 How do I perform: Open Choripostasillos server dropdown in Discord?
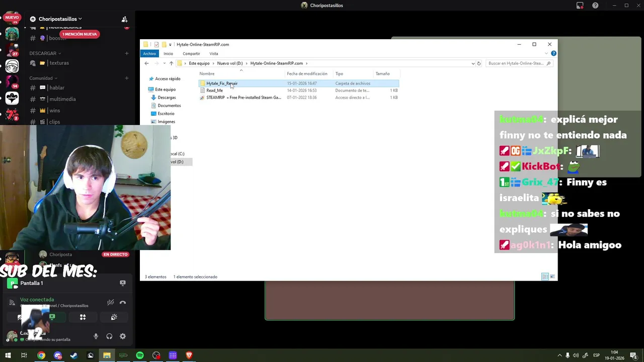click(x=60, y=19)
